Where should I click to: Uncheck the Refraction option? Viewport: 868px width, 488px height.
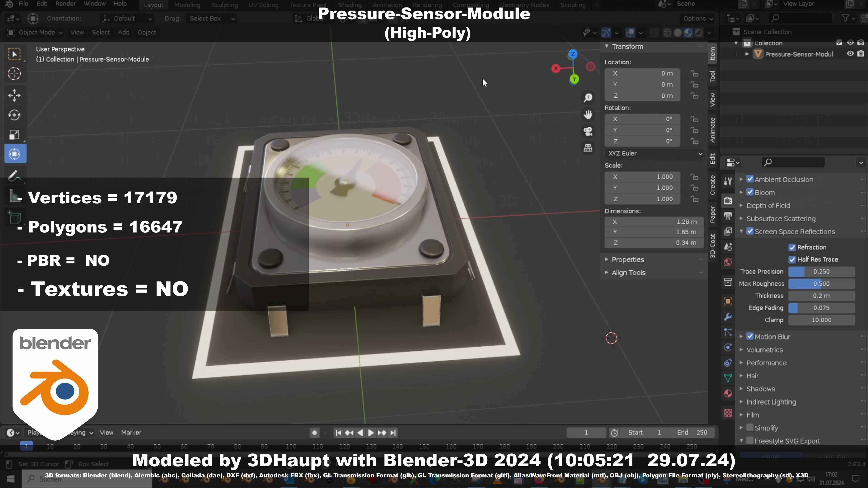792,248
